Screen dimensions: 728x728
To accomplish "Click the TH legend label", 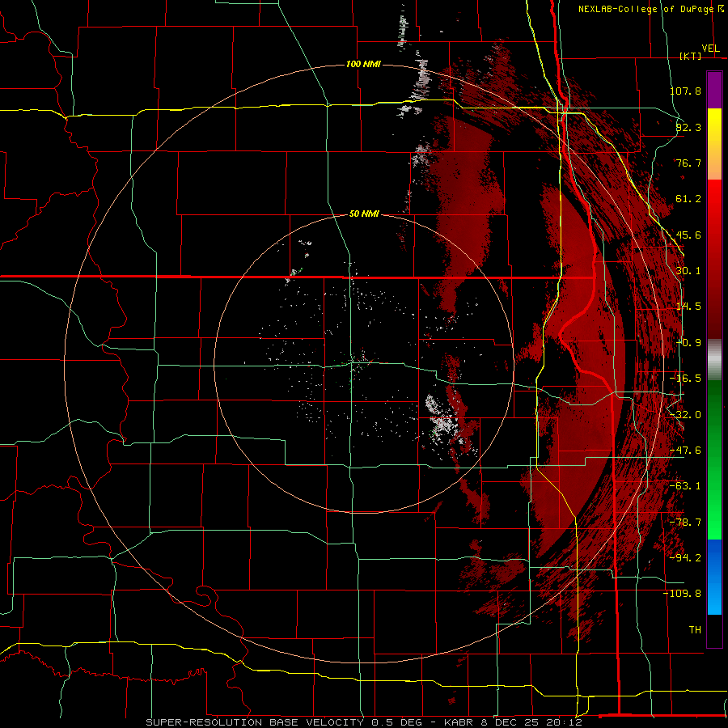I will (x=695, y=629).
